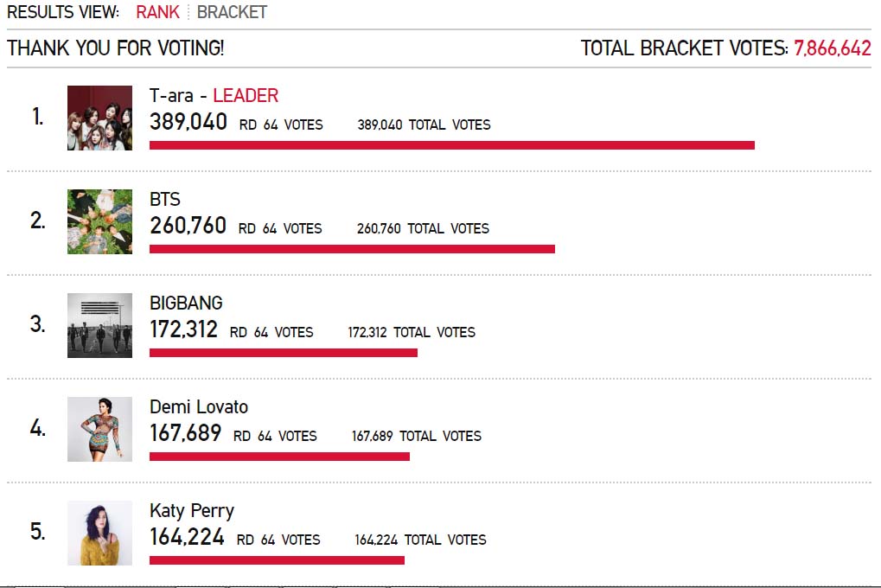
Task: Click the Demi Lovato artist name
Action: 199,407
